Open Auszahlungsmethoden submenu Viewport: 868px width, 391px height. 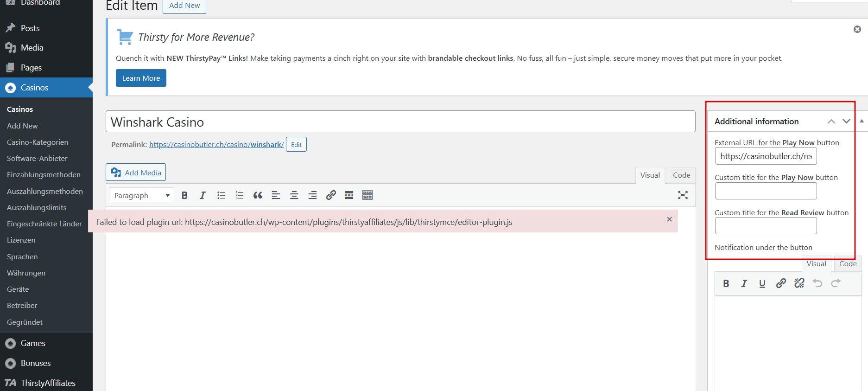45,191
